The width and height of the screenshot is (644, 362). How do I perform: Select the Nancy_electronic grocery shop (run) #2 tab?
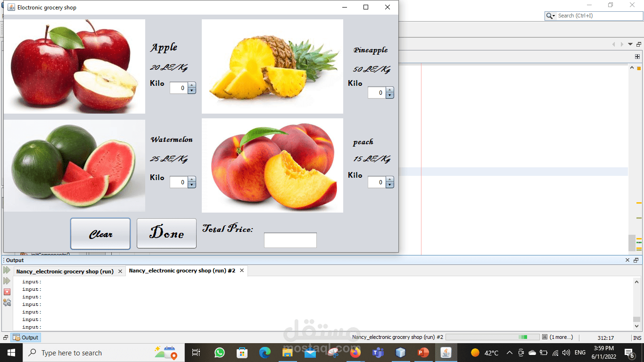tap(182, 271)
